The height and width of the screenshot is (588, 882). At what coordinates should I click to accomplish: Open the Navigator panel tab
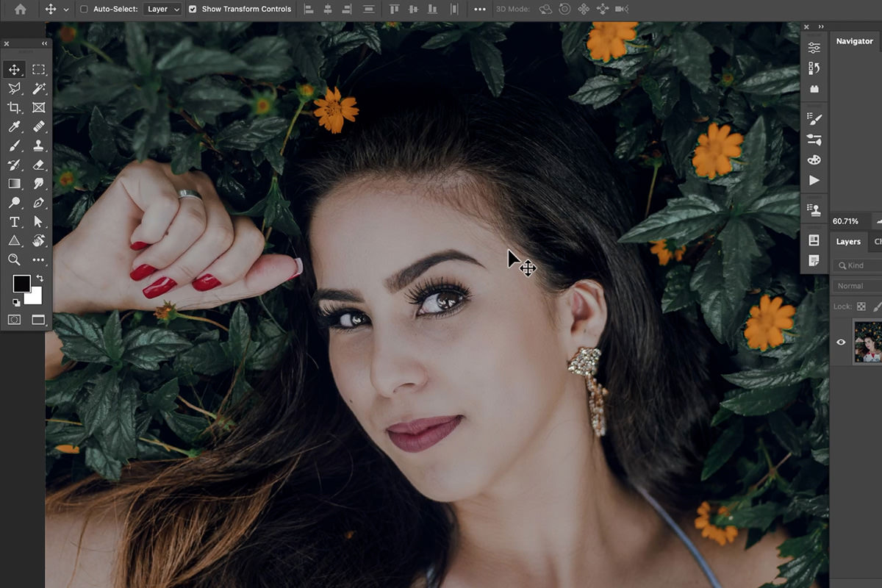[x=854, y=41]
